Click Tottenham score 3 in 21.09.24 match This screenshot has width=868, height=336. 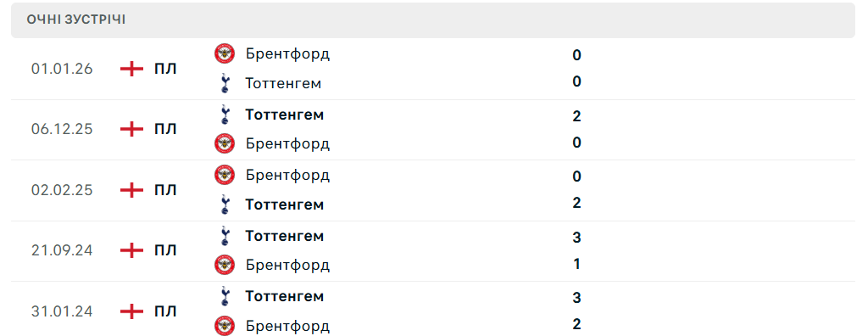[x=576, y=238]
